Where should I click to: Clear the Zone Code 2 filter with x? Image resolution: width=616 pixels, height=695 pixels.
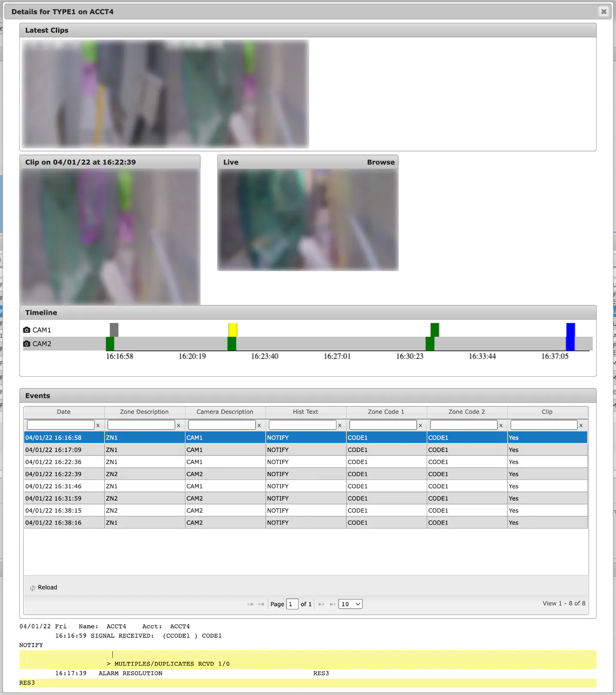(501, 425)
